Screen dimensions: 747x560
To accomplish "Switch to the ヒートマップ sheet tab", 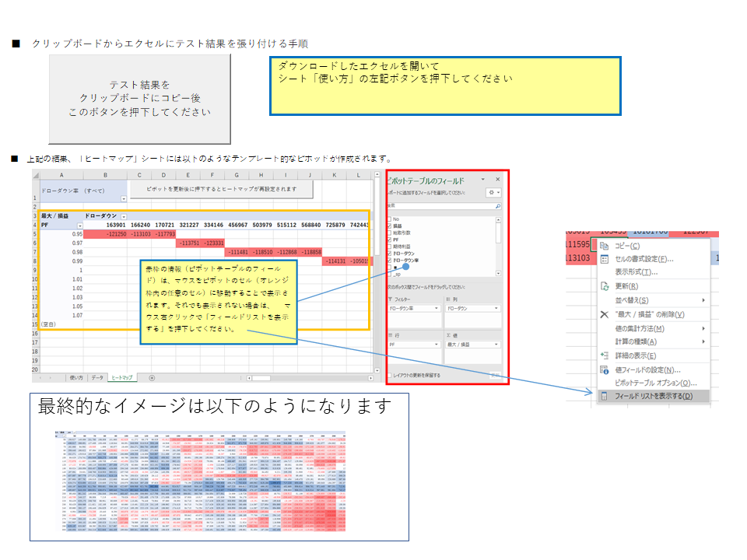I will [x=122, y=378].
